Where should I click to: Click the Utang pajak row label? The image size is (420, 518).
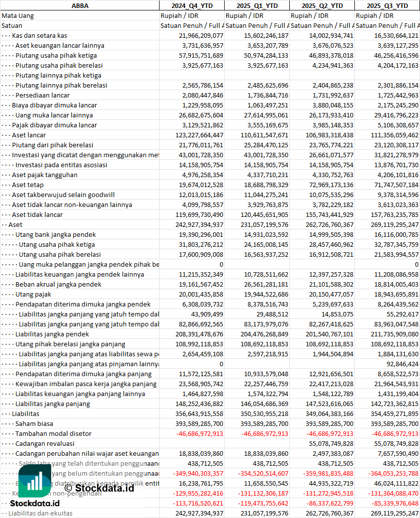[x=33, y=294]
